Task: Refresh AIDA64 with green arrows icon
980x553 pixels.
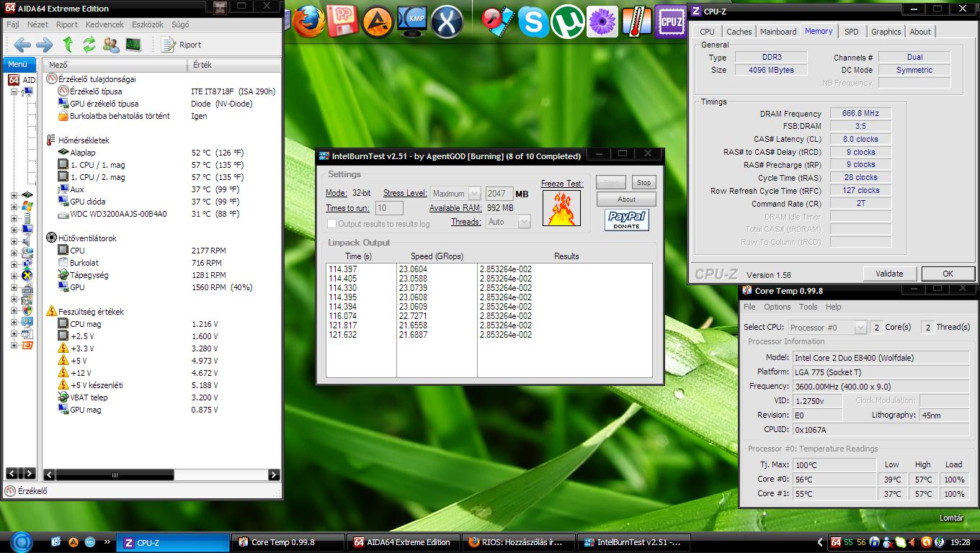Action: tap(89, 45)
